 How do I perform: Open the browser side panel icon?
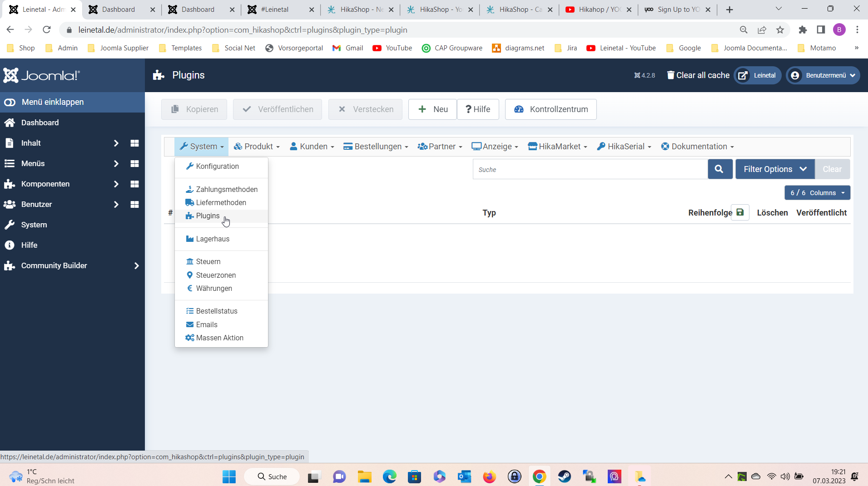tap(821, 30)
